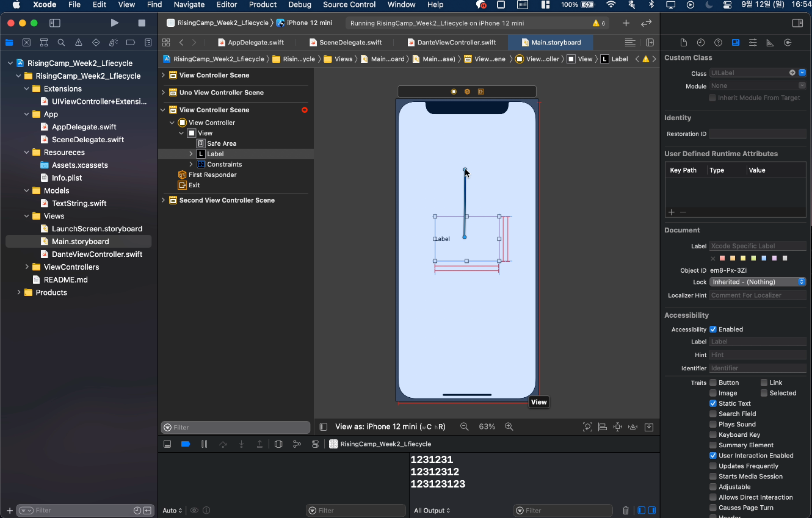
Task: Disable the Accessibility Enabled checkbox
Action: coord(713,329)
